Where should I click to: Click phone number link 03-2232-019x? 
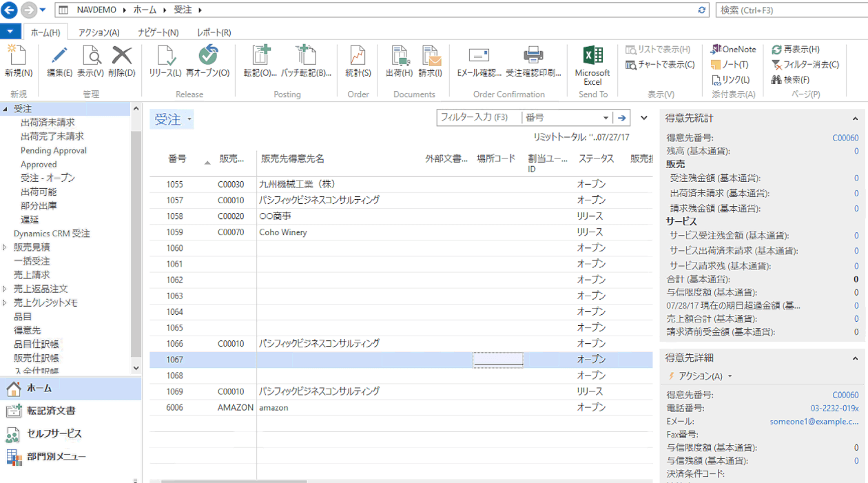(x=835, y=409)
